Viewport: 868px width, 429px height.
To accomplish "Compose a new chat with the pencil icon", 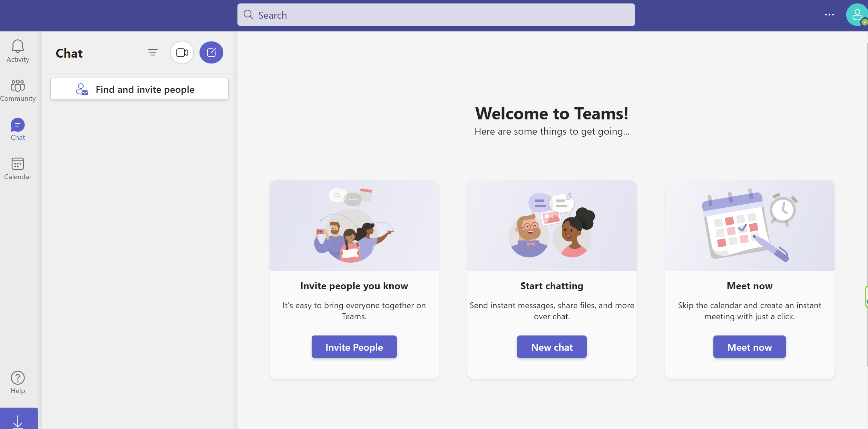I will coord(211,52).
